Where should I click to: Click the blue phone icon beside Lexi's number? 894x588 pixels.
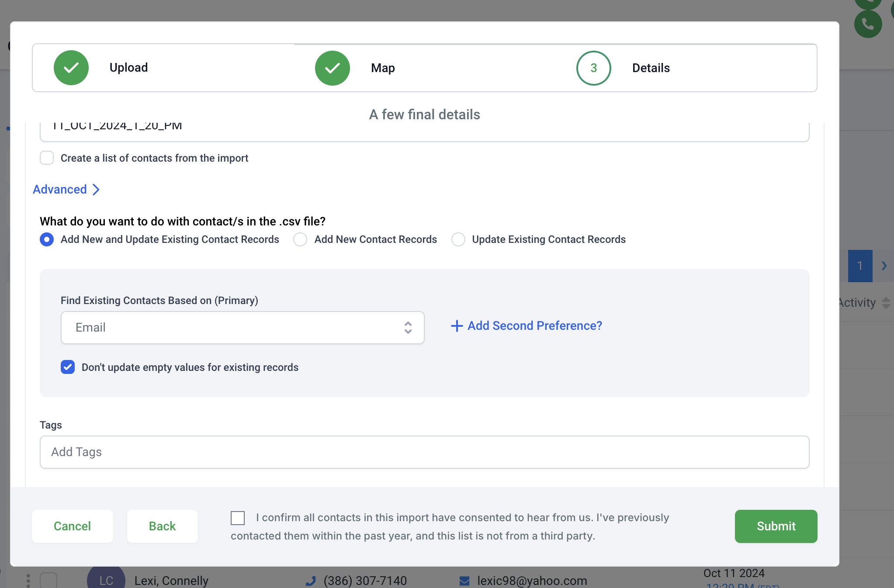point(311,581)
